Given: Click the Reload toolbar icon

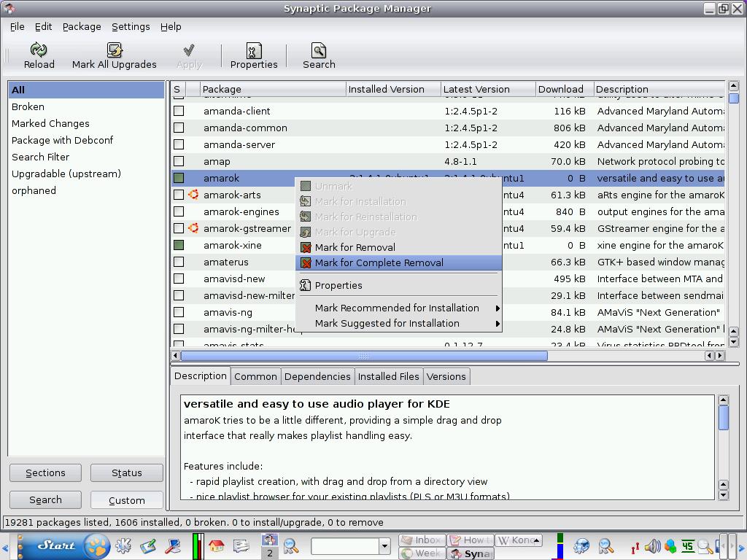Looking at the screenshot, I should (39, 50).
